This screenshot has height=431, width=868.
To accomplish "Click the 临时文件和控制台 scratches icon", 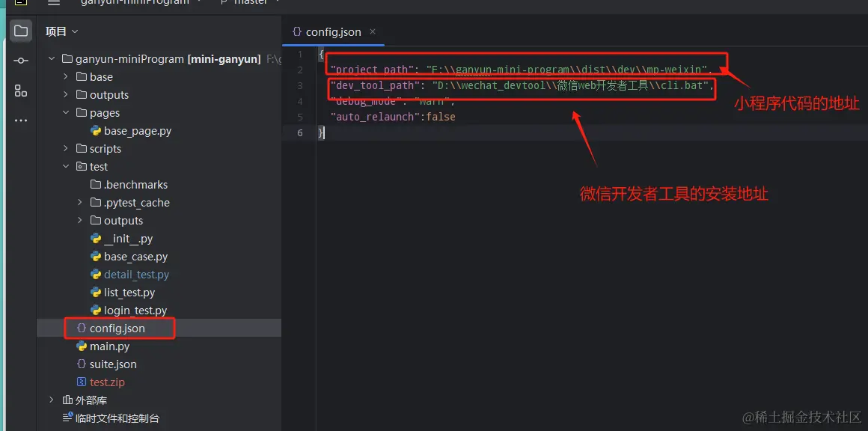I will (x=67, y=418).
